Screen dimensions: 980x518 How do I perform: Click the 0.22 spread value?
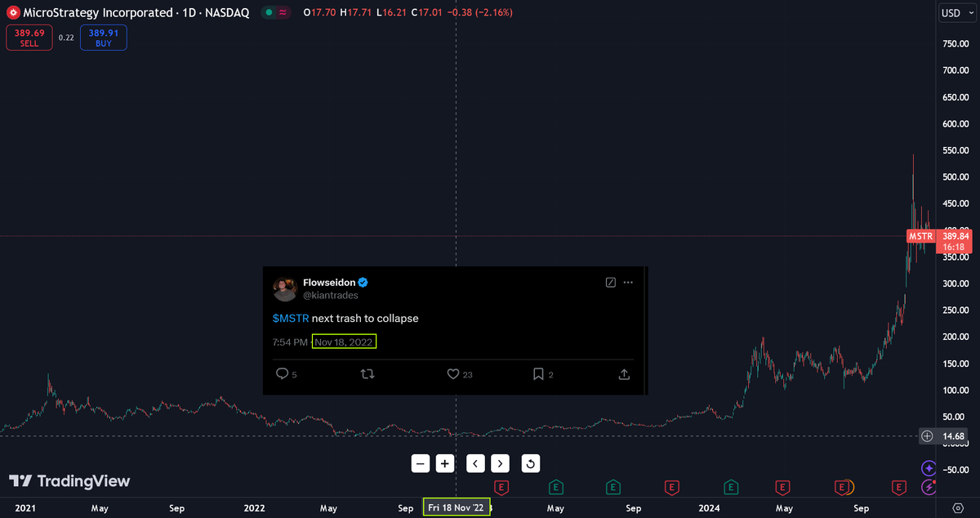pos(66,38)
